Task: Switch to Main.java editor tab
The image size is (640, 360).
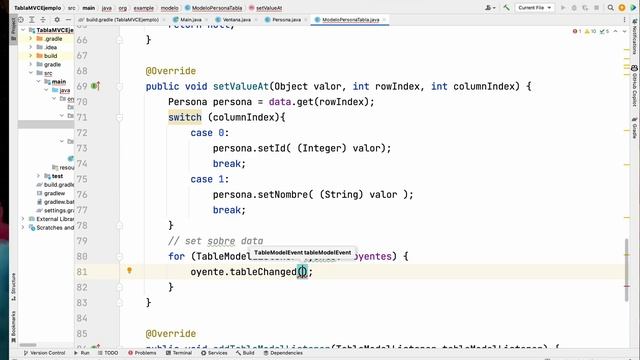Action: tap(190, 20)
